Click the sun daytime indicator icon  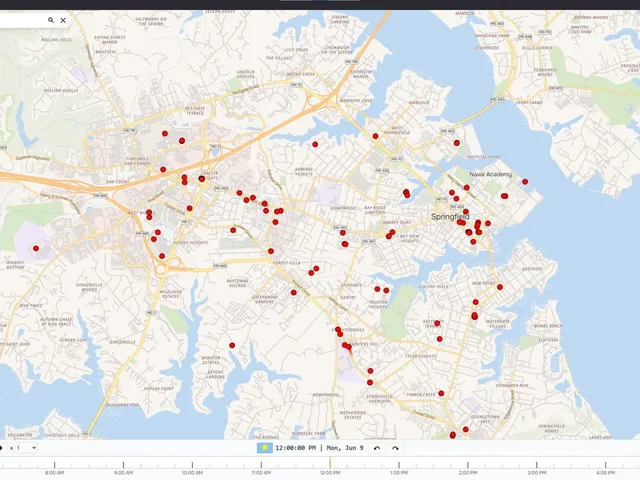(264, 448)
